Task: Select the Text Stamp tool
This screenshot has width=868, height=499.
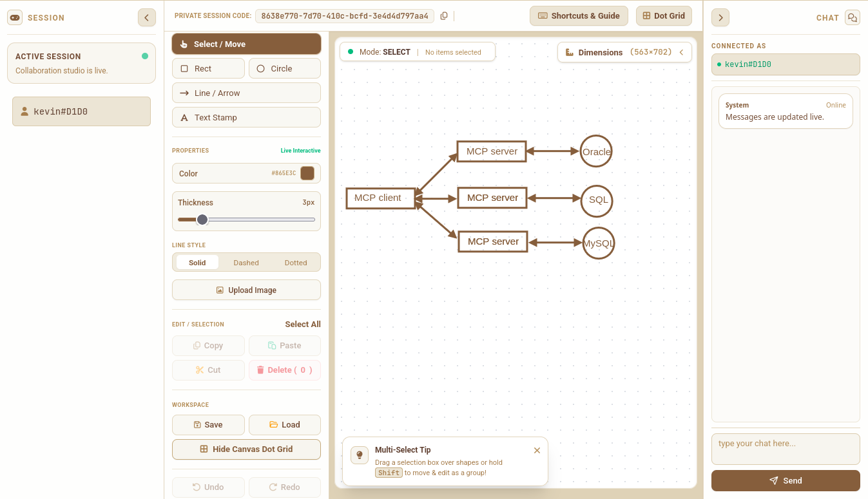Action: coord(246,117)
